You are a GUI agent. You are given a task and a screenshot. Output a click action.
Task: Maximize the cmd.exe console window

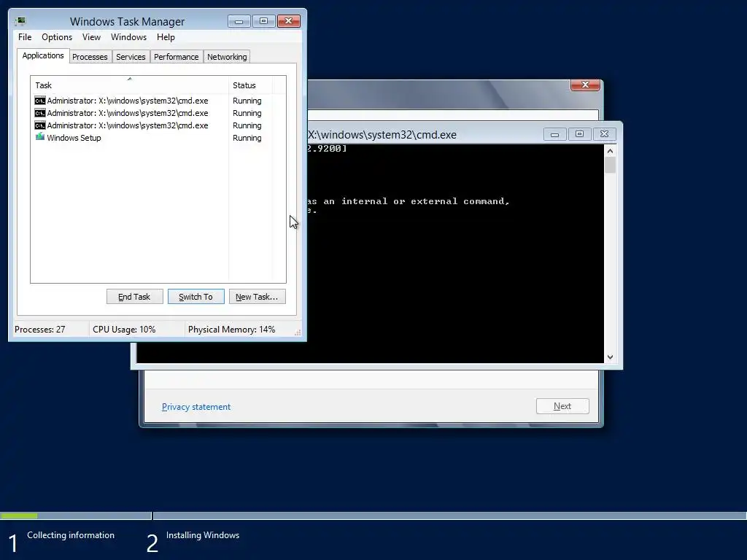579,134
